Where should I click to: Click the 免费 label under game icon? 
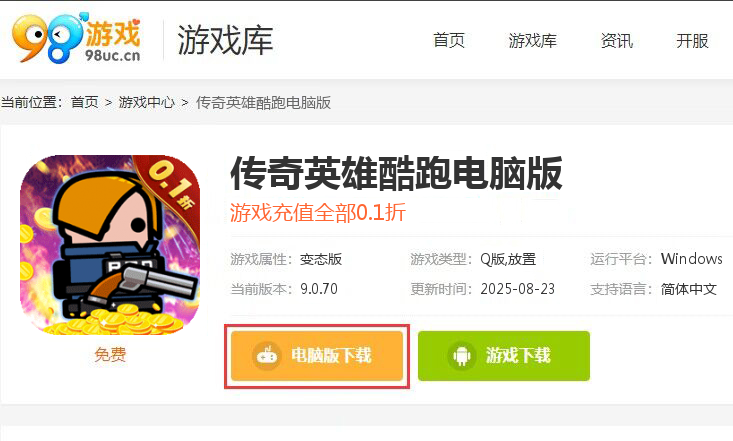pos(110,354)
